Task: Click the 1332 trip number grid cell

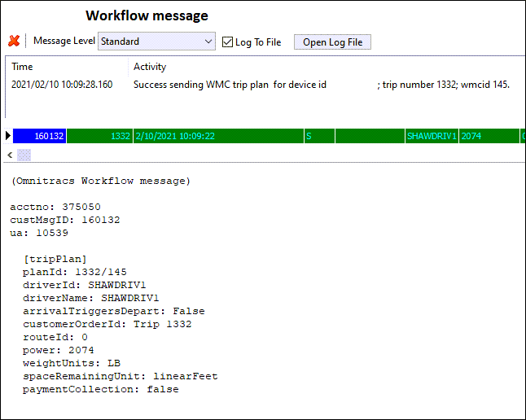Action: [100, 136]
